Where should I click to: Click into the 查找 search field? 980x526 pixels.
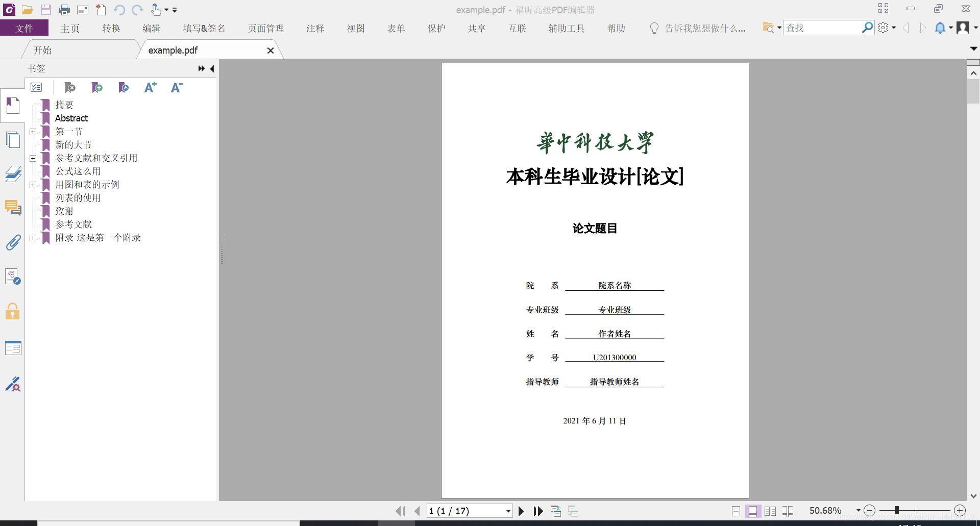click(822, 28)
